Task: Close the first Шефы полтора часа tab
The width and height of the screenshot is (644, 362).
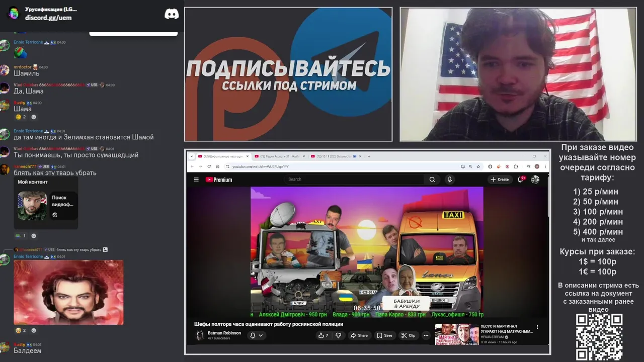Action: tap(247, 156)
